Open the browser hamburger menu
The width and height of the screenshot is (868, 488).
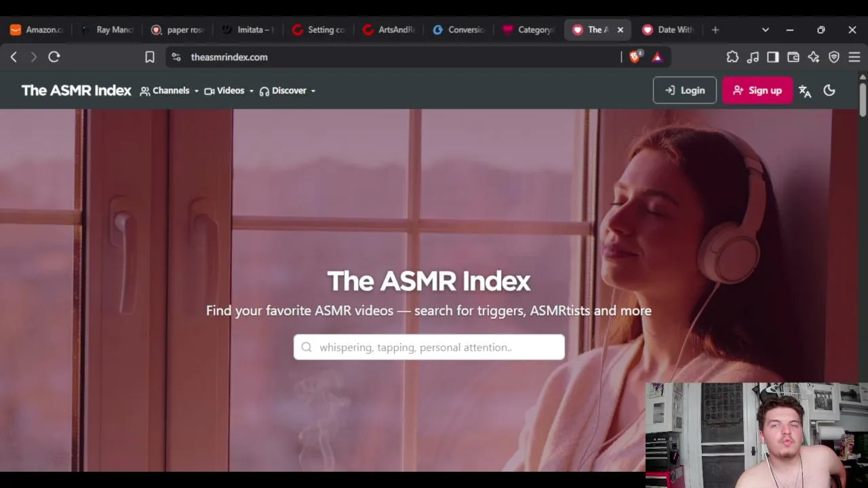(854, 57)
